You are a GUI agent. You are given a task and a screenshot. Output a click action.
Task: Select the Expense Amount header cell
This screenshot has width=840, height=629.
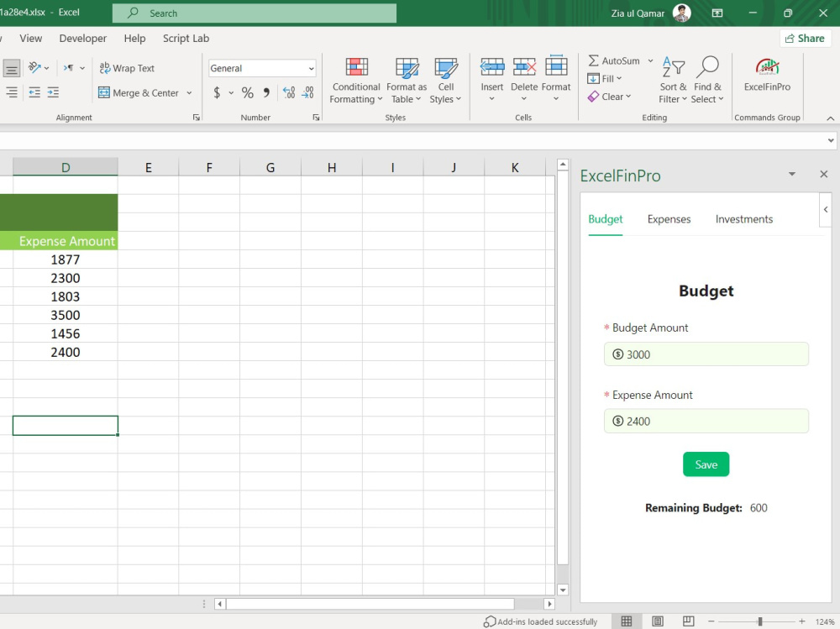click(66, 241)
